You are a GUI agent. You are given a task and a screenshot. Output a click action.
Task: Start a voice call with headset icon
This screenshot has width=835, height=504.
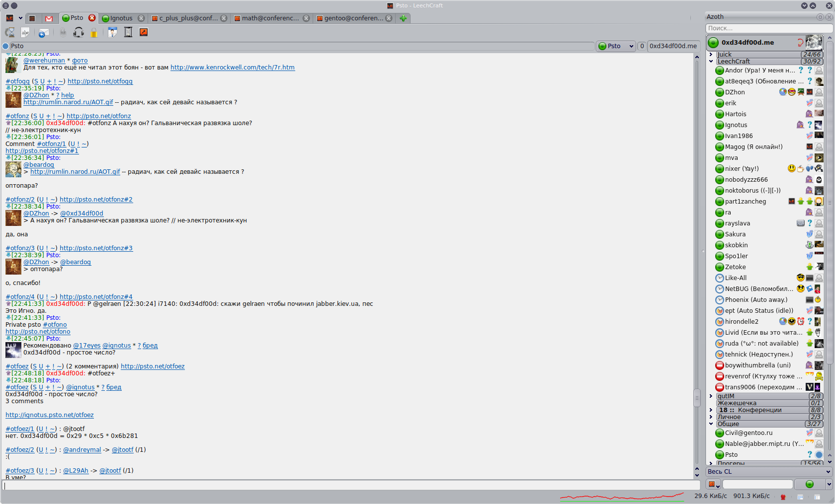point(78,32)
